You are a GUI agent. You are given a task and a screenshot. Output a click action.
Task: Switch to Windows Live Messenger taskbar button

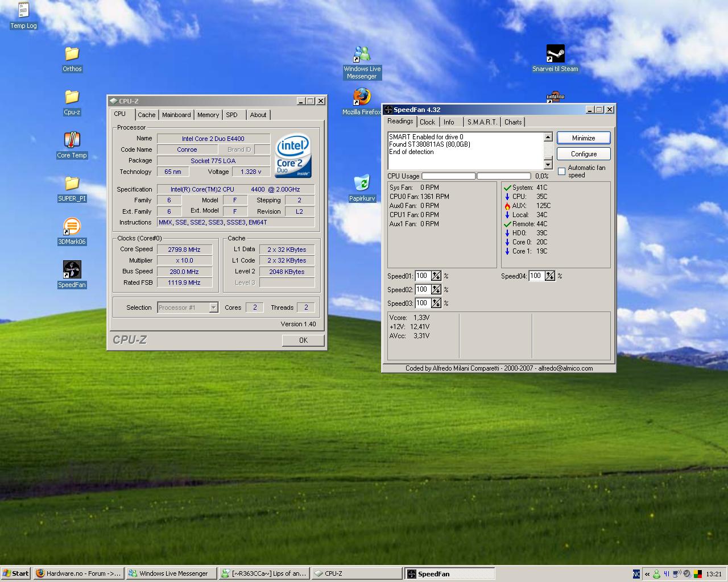tap(171, 573)
